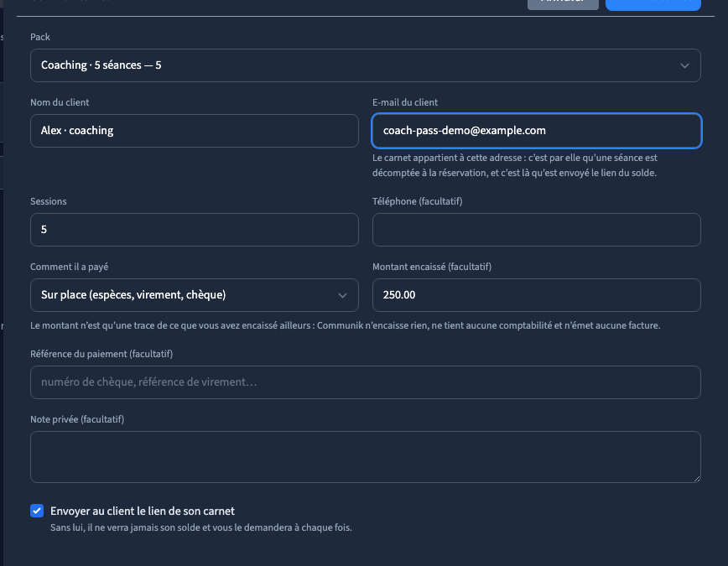Open the "Comment il a payé" dropdown
728x566 pixels.
pyautogui.click(x=195, y=295)
